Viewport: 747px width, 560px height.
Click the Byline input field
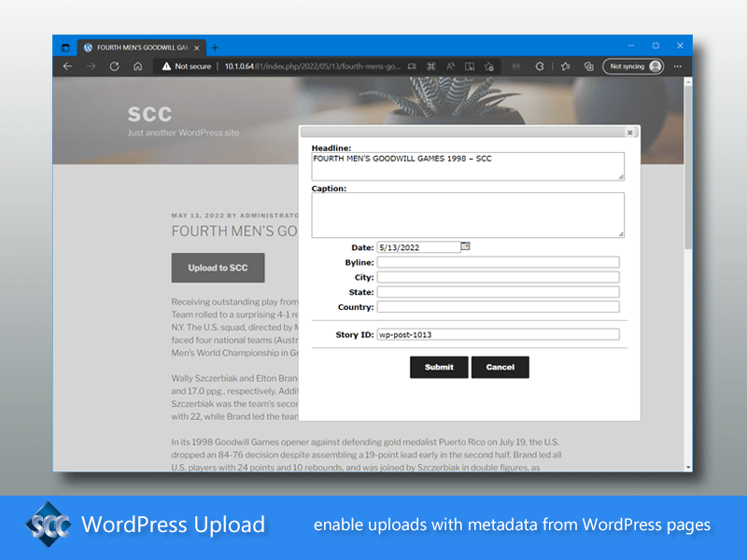[x=499, y=262]
